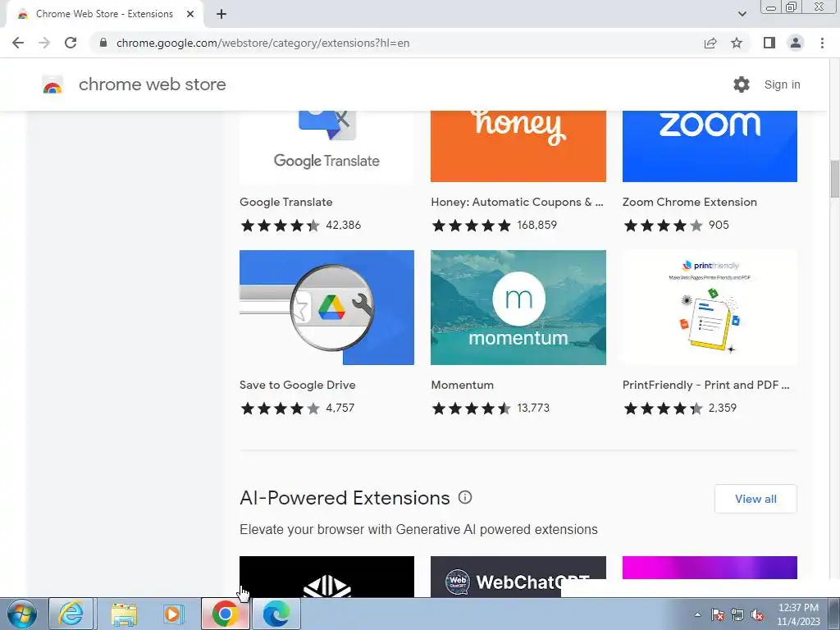Open the Honey extension thumbnail
840x630 pixels.
coord(518,146)
